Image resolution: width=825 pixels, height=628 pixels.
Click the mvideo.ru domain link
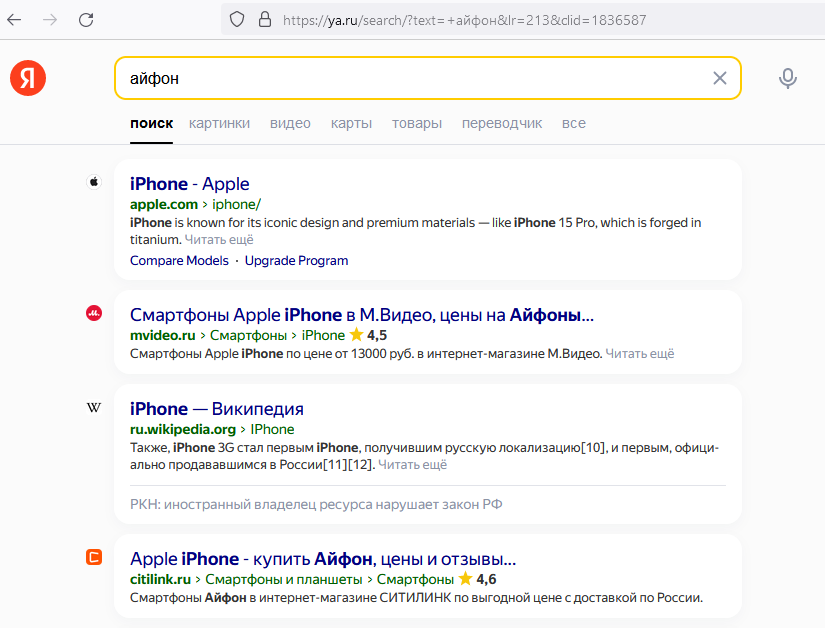(163, 335)
